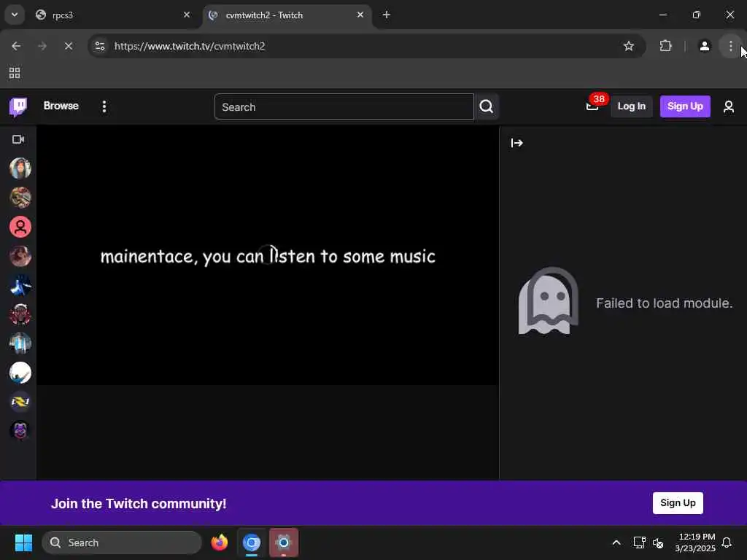This screenshot has width=747, height=560.
Task: Click the Windows taskbar Search box
Action: (122, 542)
